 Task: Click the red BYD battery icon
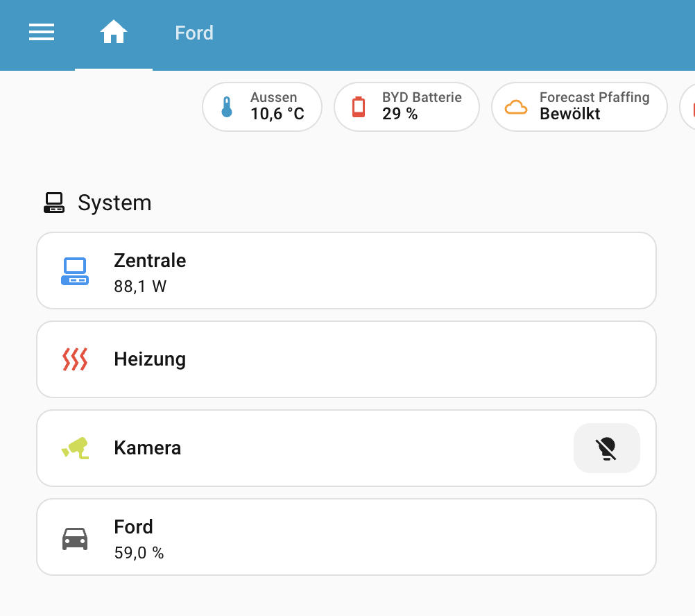pos(358,107)
